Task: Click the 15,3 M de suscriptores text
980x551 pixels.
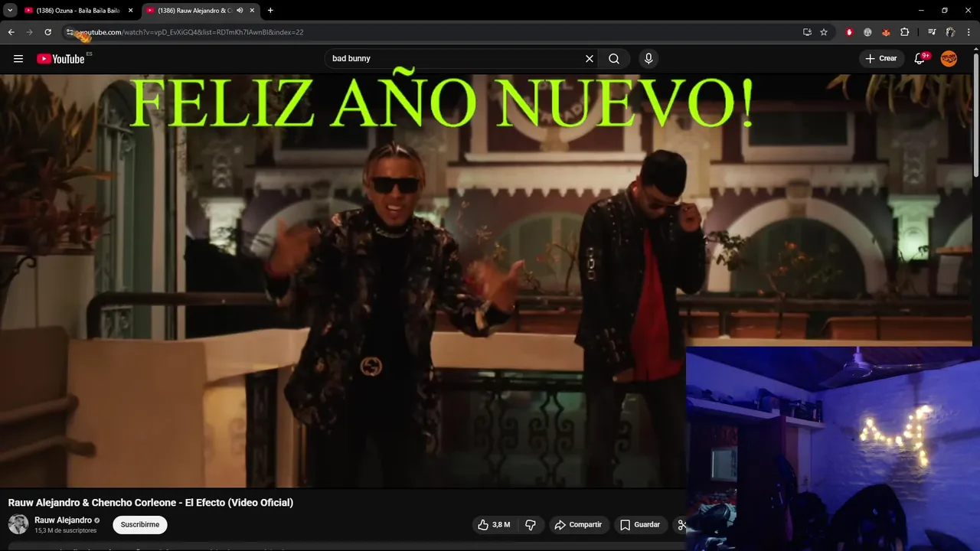Action: [66, 530]
